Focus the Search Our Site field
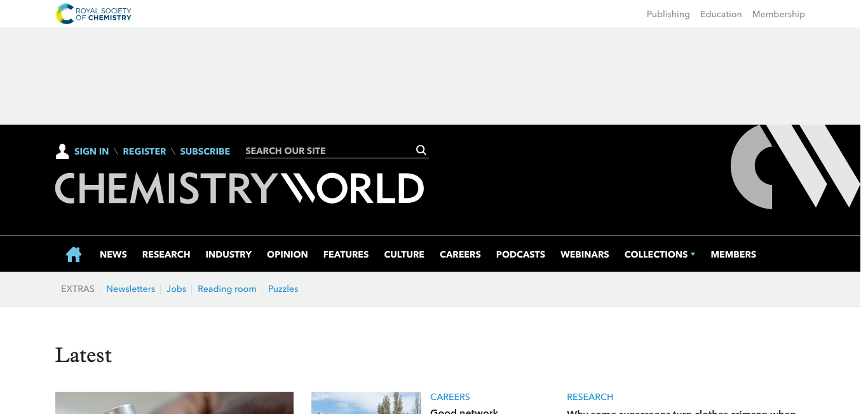Screen dimensions: 868x414 329,151
